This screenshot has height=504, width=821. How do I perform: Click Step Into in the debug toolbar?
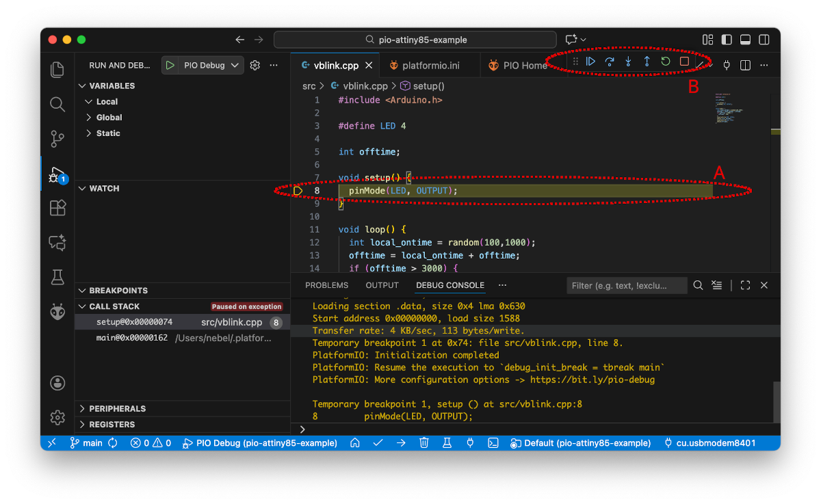click(628, 62)
